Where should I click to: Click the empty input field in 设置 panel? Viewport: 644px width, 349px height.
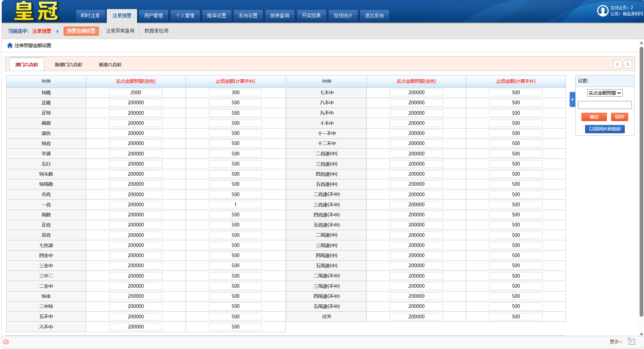605,105
